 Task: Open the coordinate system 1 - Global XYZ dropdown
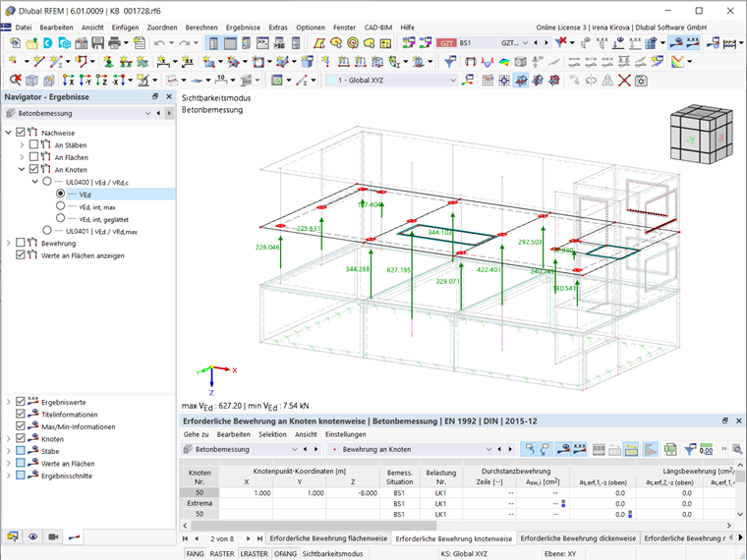click(452, 81)
